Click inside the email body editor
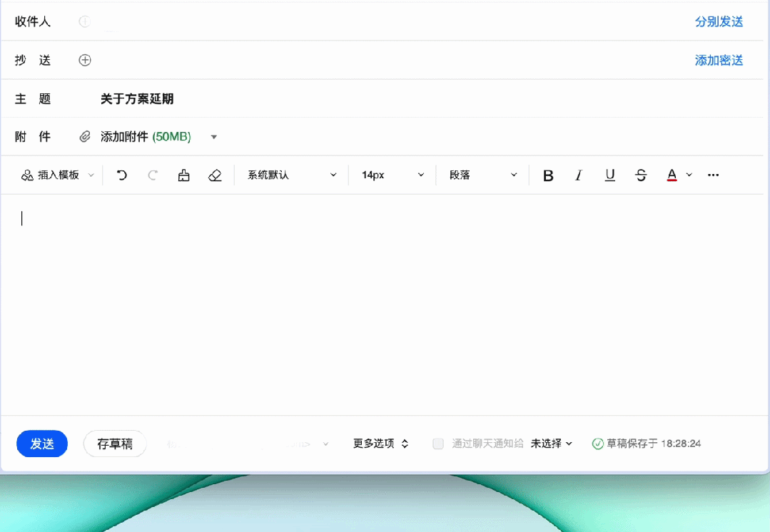 [383, 305]
